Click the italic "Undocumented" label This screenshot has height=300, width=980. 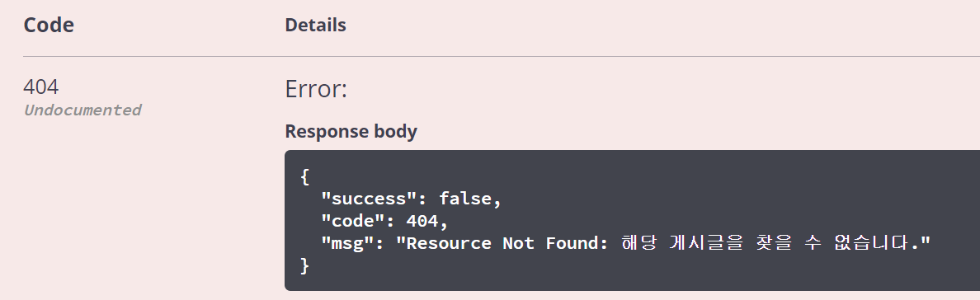82,110
